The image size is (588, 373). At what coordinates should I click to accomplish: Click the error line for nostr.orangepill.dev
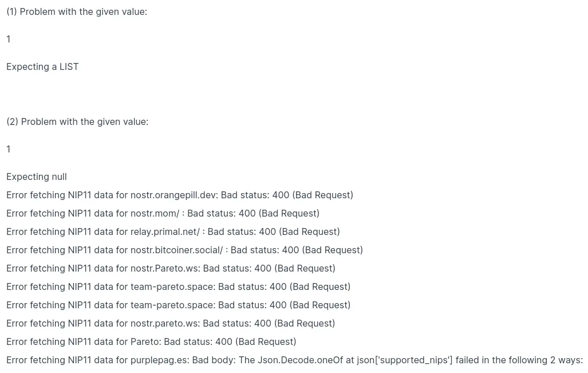pos(180,195)
